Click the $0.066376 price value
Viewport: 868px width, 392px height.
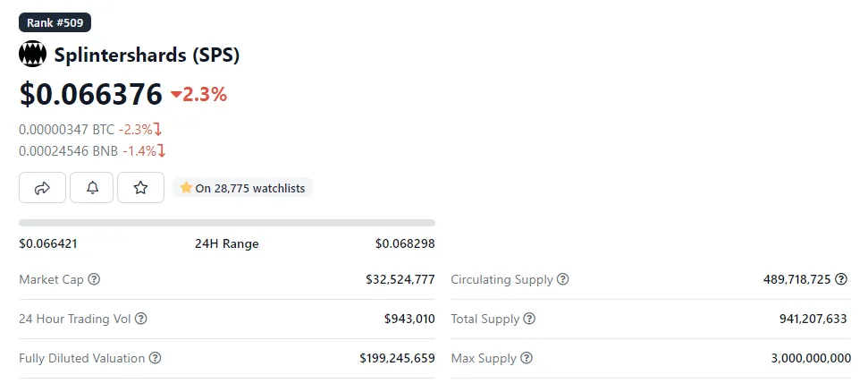pyautogui.click(x=91, y=94)
